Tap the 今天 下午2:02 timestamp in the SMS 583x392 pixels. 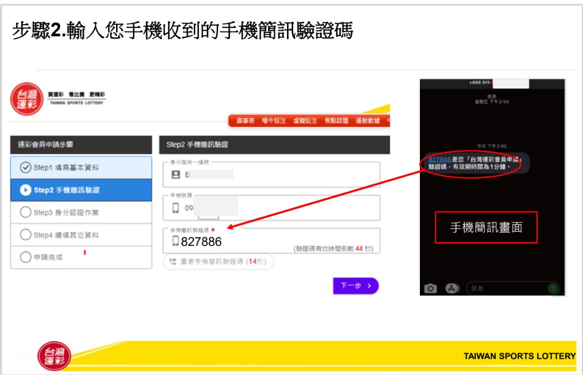[492, 146]
